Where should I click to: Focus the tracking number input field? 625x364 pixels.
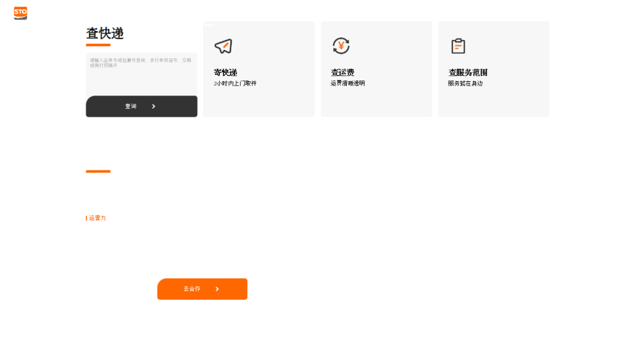141,74
